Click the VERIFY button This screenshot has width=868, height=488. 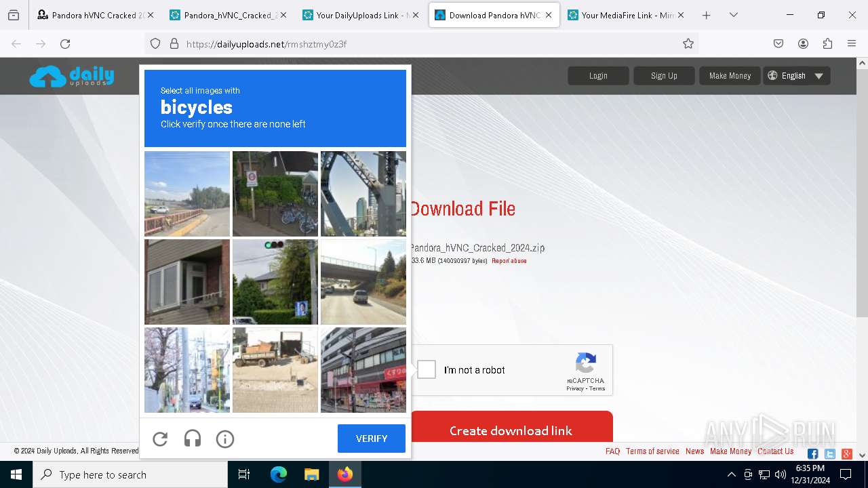[x=372, y=439]
